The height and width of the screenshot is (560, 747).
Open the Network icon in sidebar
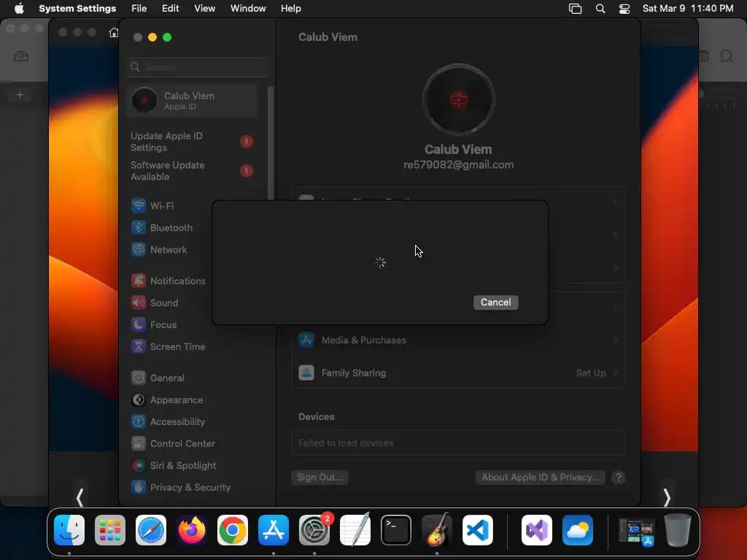[139, 249]
